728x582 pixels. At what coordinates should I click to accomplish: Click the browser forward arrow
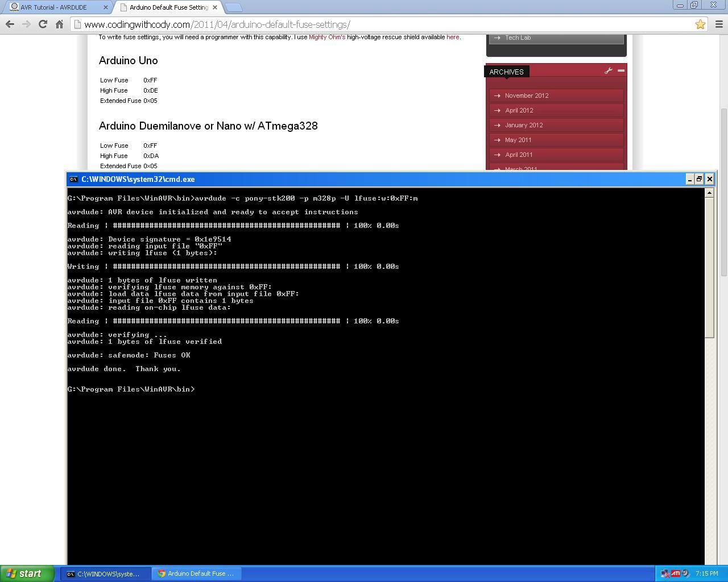26,24
